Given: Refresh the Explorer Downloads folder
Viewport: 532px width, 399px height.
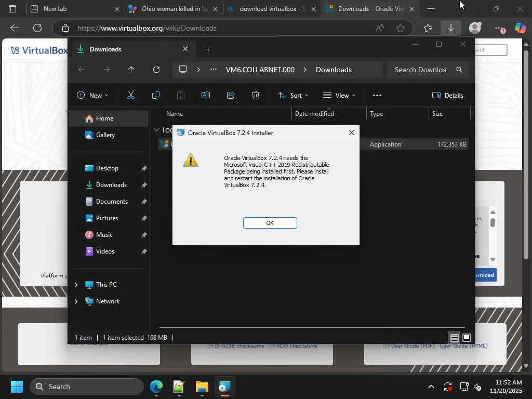Looking at the screenshot, I should tap(156, 70).
